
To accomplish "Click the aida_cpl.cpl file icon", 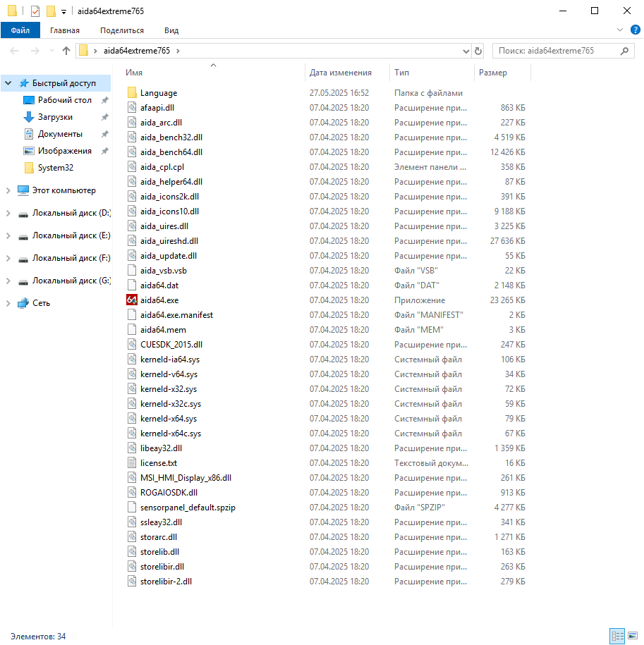I will point(132,167).
